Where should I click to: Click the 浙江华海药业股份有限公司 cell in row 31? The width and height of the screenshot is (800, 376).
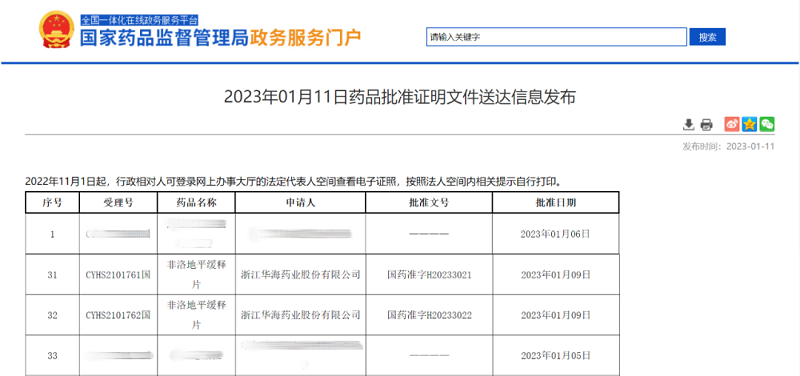tap(301, 274)
